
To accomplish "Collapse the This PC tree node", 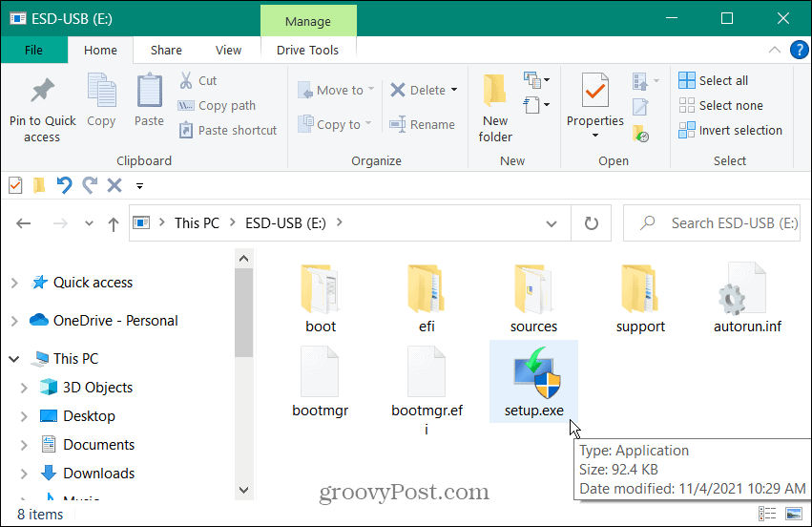I will pyautogui.click(x=14, y=359).
